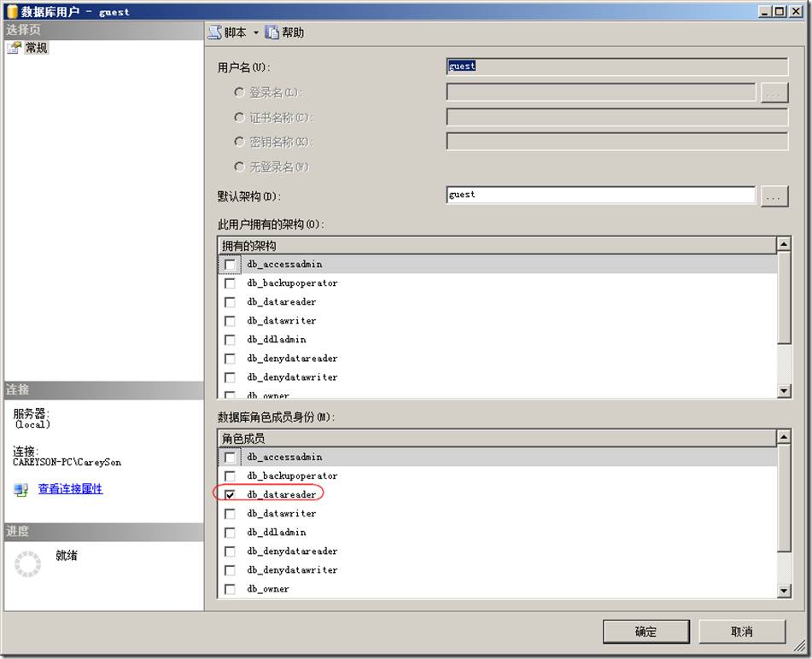Check db_datareader in owned schemas list
The width and height of the screenshot is (812, 659).
click(x=230, y=302)
